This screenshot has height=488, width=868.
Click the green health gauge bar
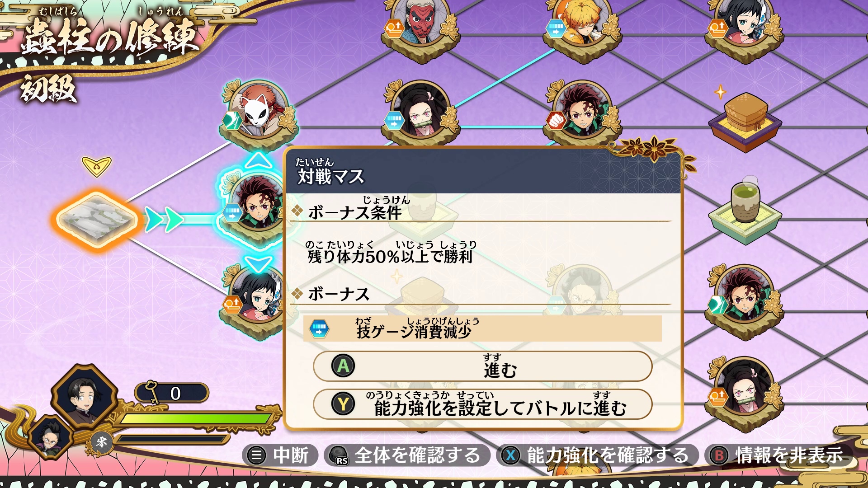195,418
